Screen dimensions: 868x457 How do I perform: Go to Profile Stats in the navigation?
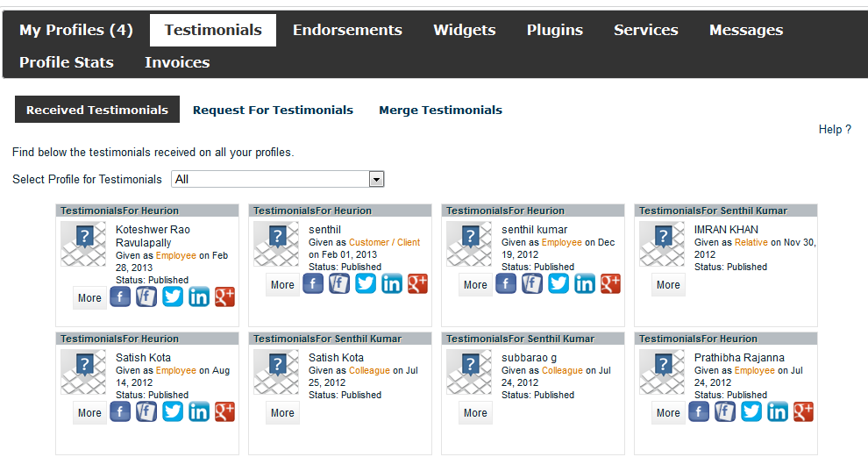[67, 62]
